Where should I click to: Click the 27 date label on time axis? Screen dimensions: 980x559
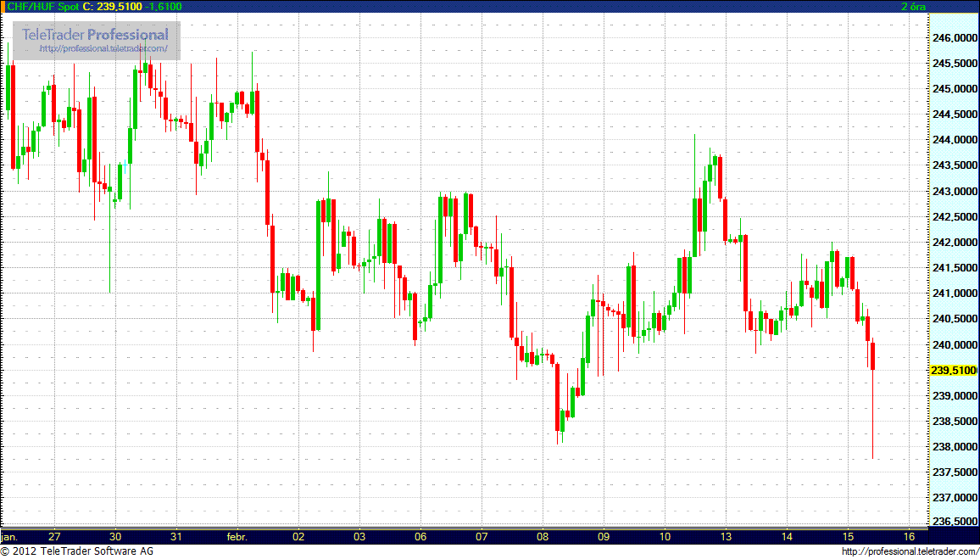pos(54,536)
